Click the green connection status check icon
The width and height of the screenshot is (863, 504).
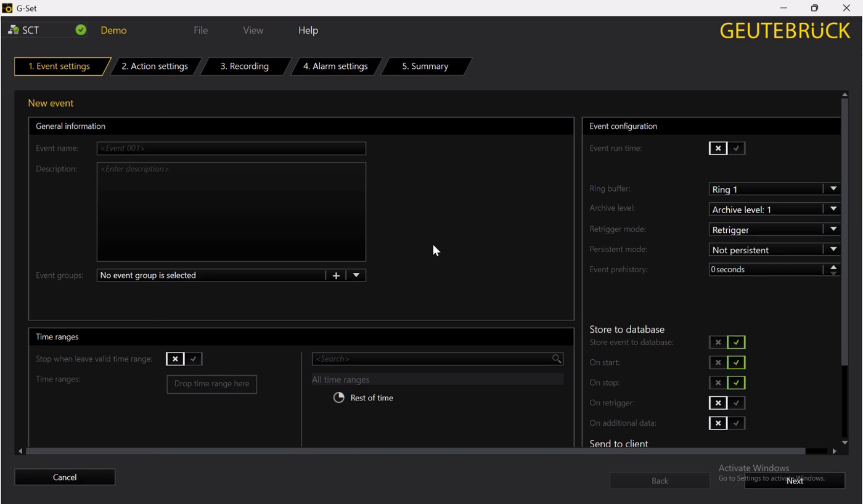coord(81,30)
